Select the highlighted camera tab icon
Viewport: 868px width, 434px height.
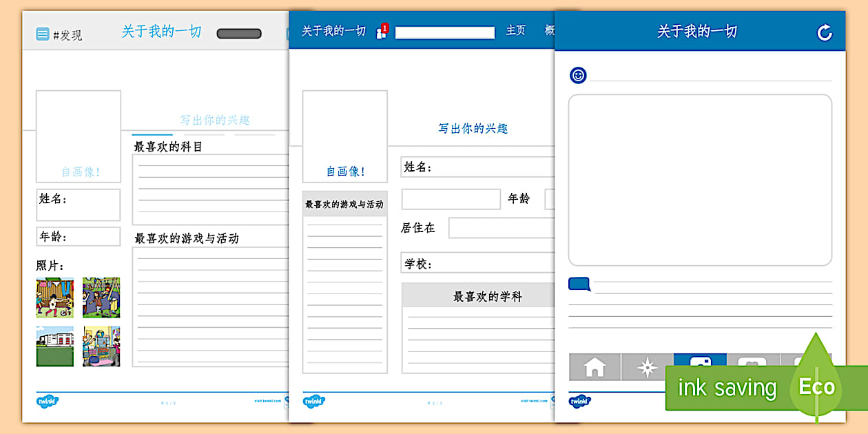(700, 361)
